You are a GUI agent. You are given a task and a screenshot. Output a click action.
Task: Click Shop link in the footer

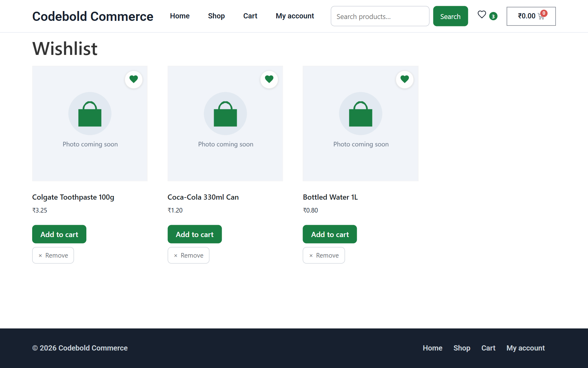pos(462,348)
